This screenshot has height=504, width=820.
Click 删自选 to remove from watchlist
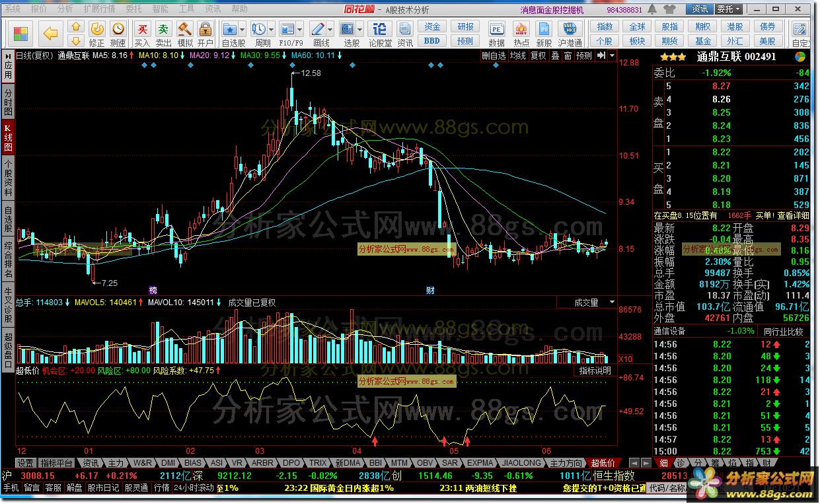tap(494, 56)
